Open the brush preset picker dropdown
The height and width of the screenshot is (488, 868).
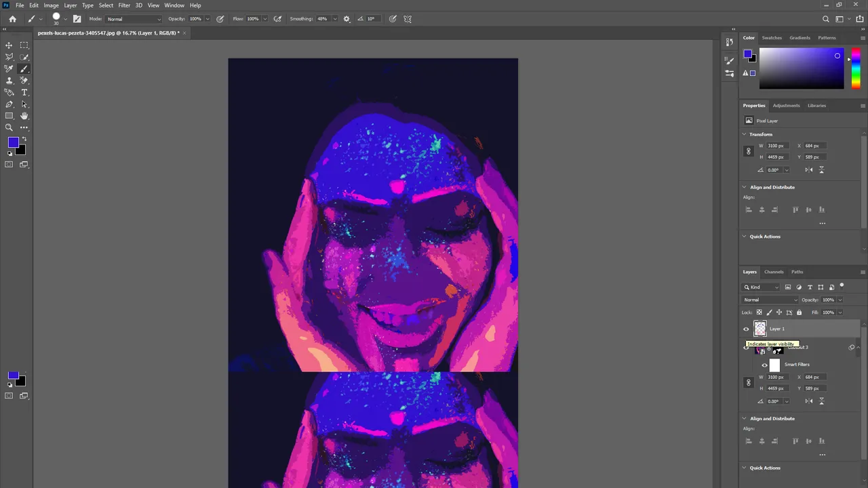[66, 19]
